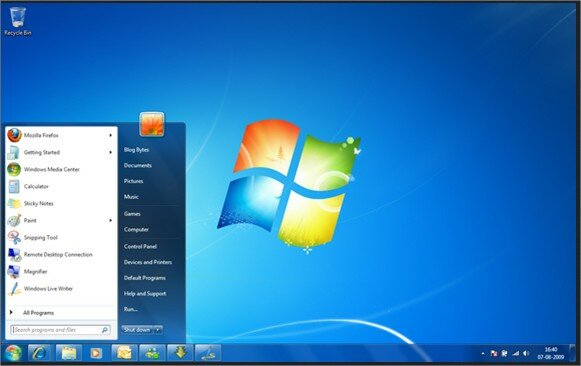Viewport: 581px width, 366px height.
Task: Open the network signal tray icon
Action: [515, 354]
